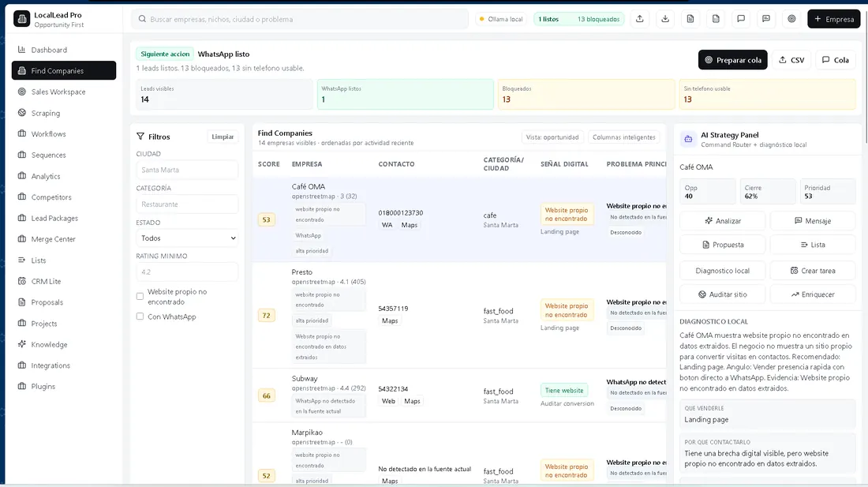Click the document icon on Propuesta button
Screen dimensions: 868x487
(x=705, y=244)
